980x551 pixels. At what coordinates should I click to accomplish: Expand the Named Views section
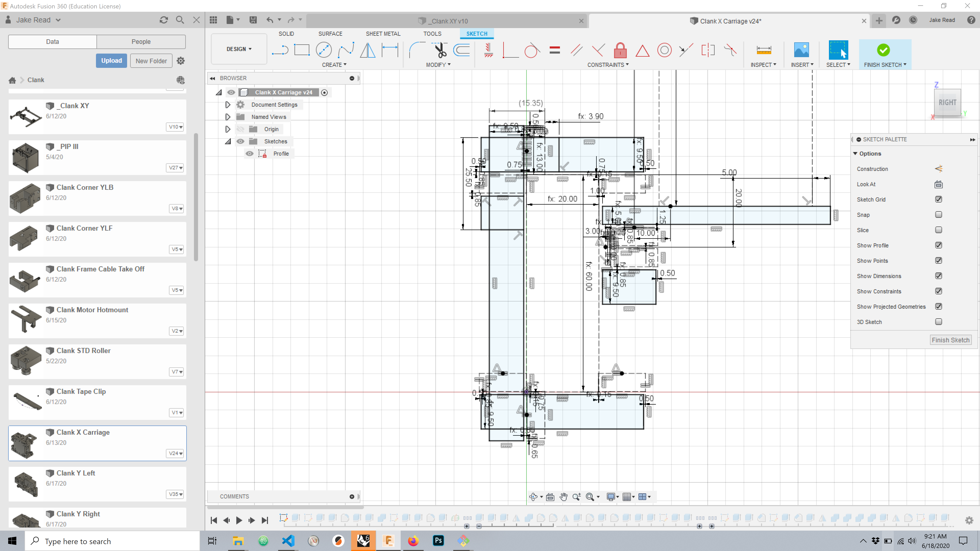[x=227, y=116]
